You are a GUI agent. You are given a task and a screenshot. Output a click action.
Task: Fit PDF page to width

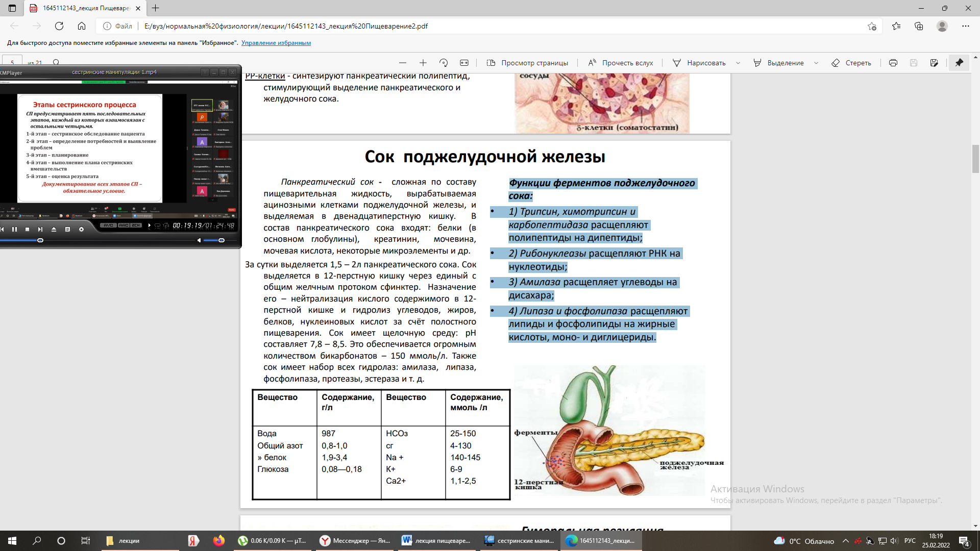(464, 63)
